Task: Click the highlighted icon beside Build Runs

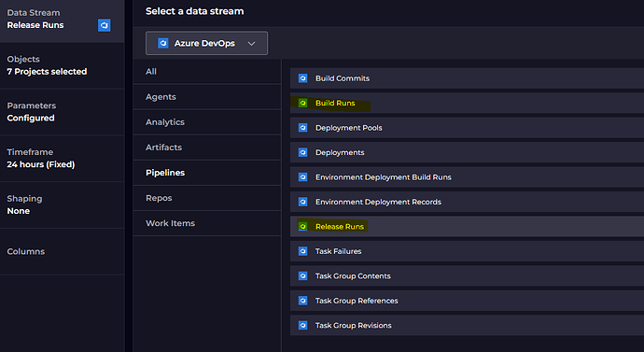Action: [302, 103]
